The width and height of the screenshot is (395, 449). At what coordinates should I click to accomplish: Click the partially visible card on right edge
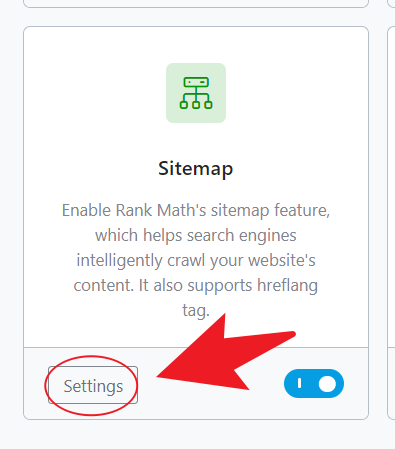point(391,223)
